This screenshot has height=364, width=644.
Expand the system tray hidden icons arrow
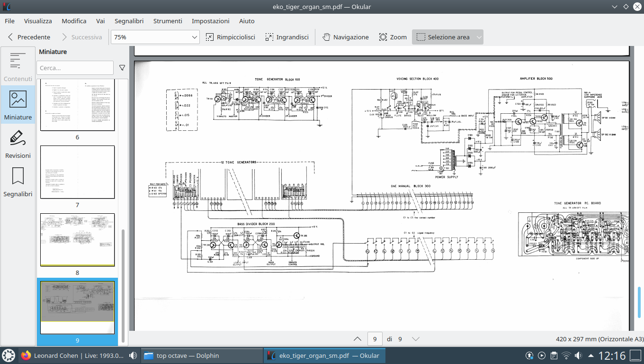point(591,355)
